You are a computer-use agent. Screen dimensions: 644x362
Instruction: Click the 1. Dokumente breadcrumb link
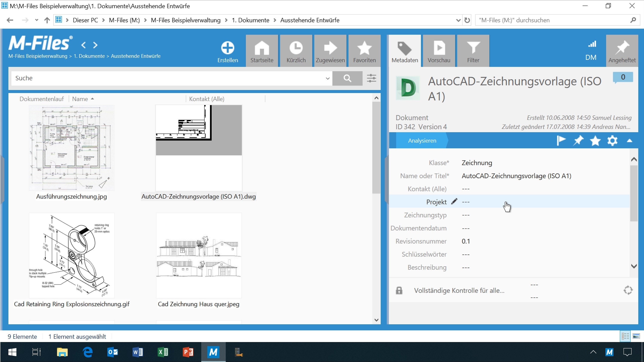pyautogui.click(x=89, y=56)
